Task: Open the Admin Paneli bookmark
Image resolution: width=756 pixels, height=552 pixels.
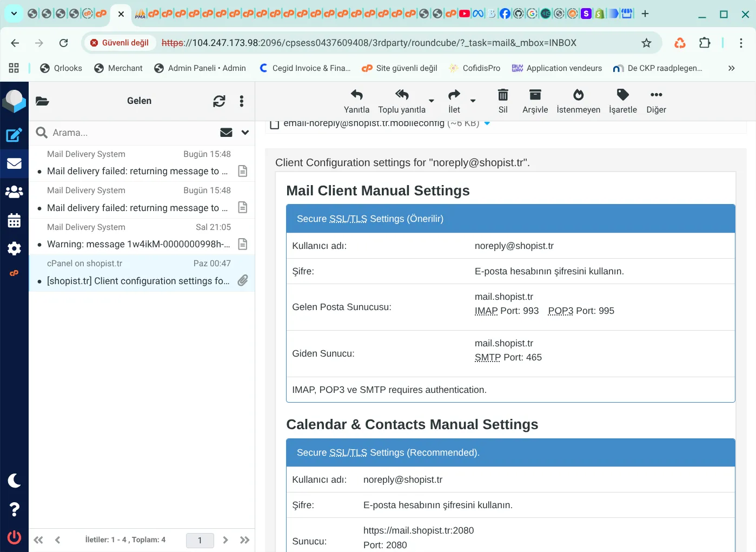Action: tap(200, 68)
